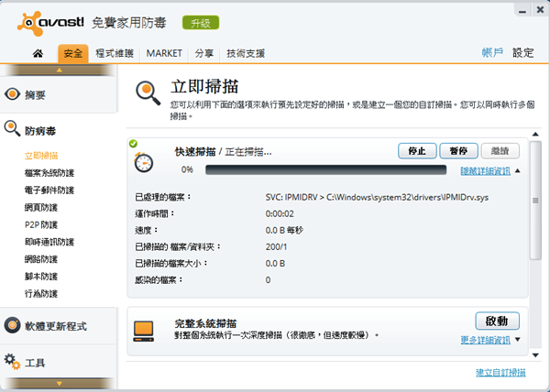
Task: Go to the home tab icon
Action: [x=38, y=53]
